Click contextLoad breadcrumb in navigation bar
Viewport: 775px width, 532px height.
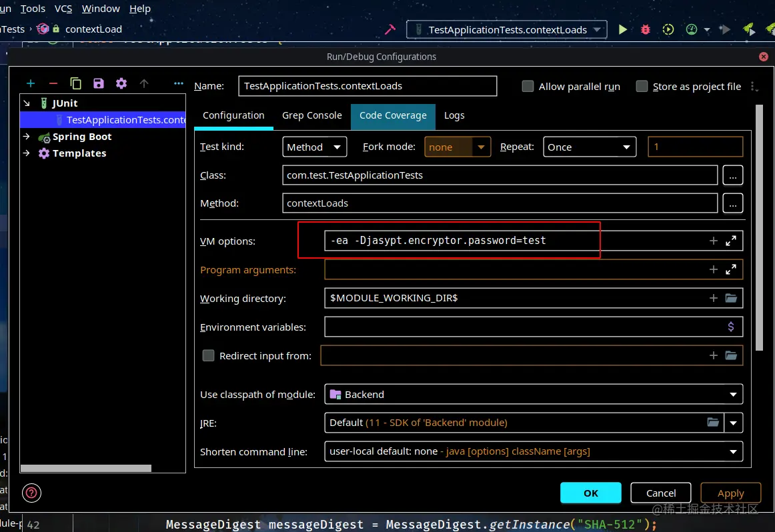(x=93, y=29)
